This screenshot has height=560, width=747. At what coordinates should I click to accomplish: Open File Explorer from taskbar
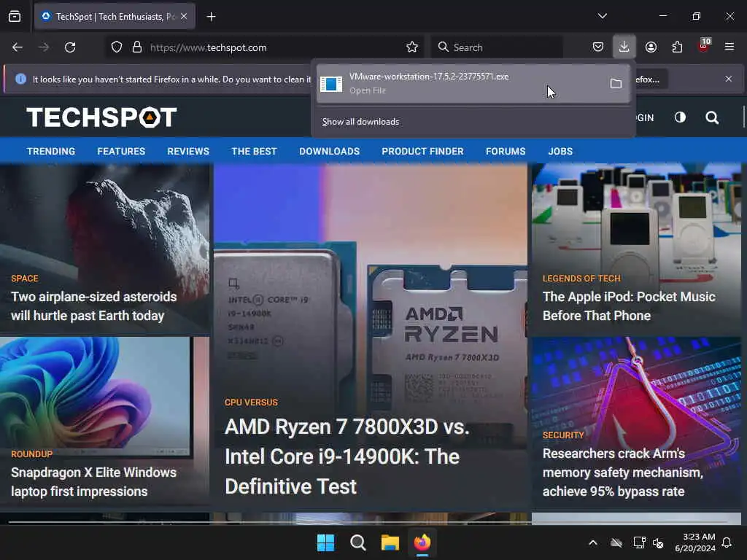[390, 542]
